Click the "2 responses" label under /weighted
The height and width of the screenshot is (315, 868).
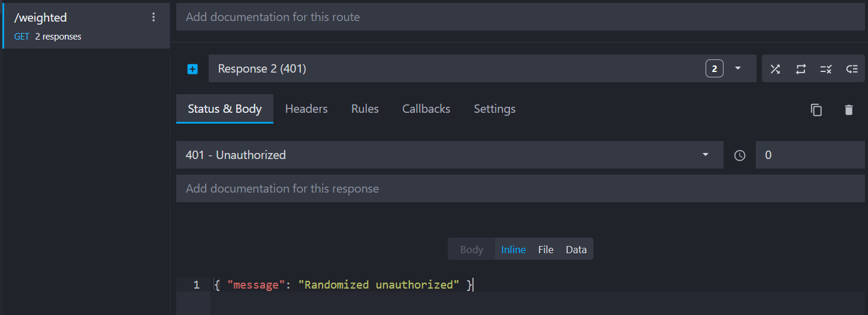coord(58,37)
